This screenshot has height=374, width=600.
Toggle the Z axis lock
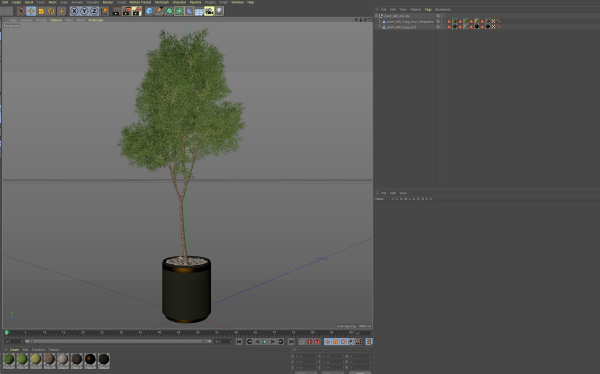point(94,11)
